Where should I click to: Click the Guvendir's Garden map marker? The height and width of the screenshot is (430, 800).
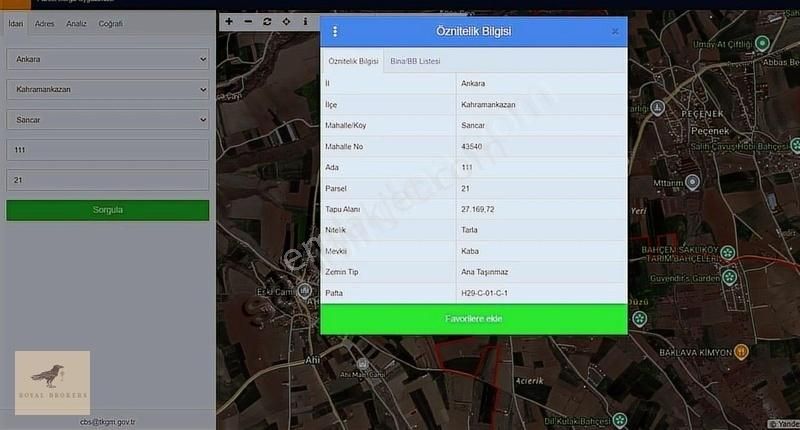729,277
